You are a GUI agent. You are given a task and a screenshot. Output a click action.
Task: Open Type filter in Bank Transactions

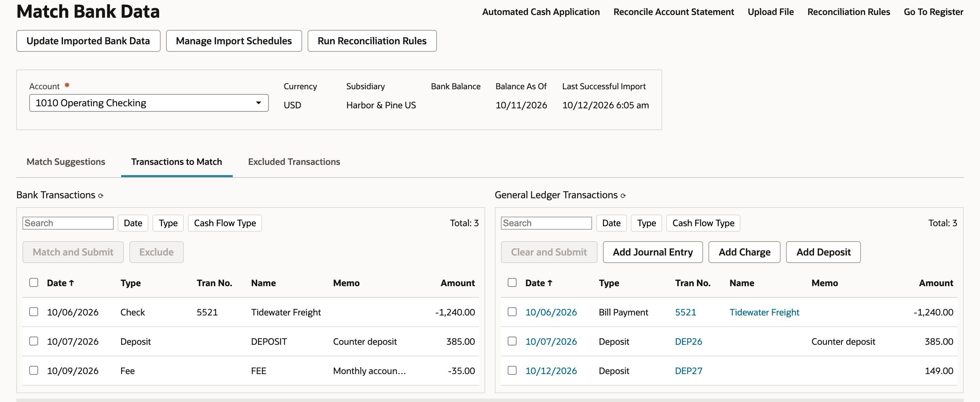[168, 223]
